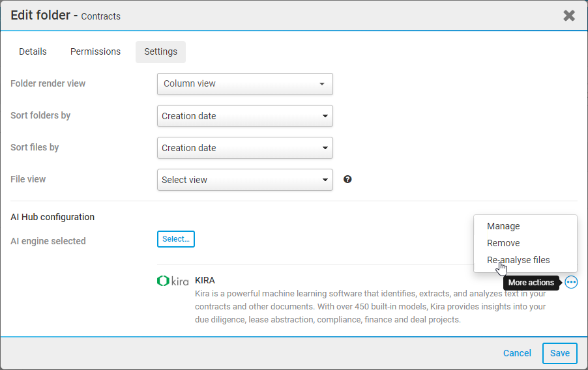Screen dimensions: 588x370
Task: Click the KIRA engine title
Action: [205, 281]
